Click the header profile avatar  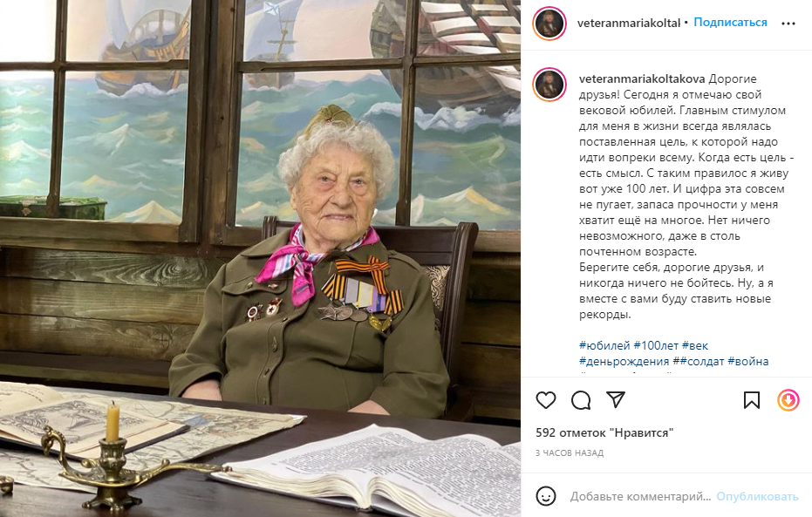point(549,24)
